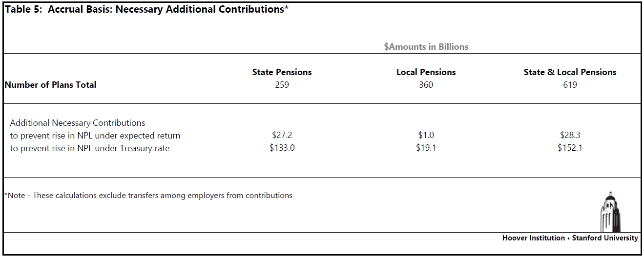Viewport: 644px width, 258px height.
Task: Click the 360 local plans value
Action: [426, 85]
